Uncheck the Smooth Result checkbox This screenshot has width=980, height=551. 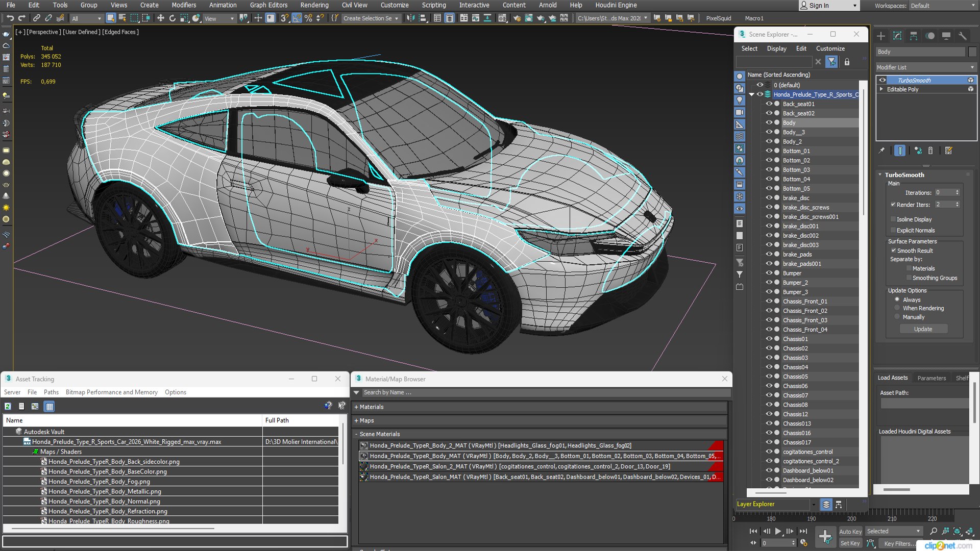[893, 251]
